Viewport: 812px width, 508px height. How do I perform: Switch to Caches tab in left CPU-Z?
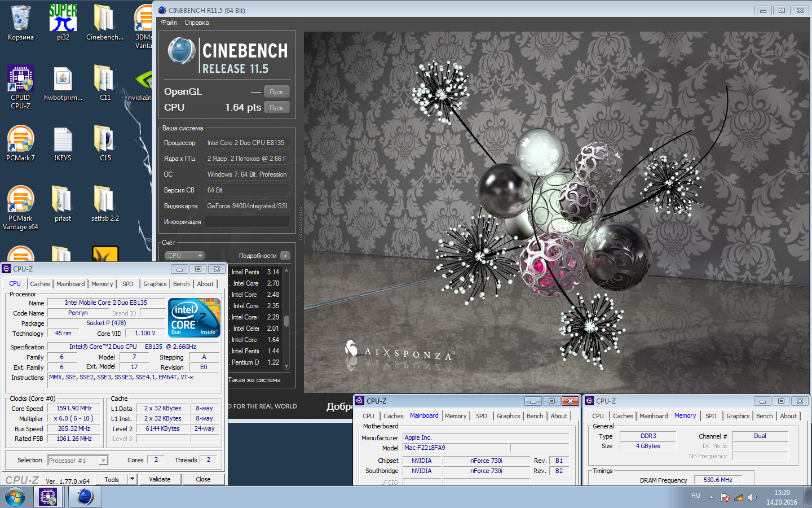point(40,284)
